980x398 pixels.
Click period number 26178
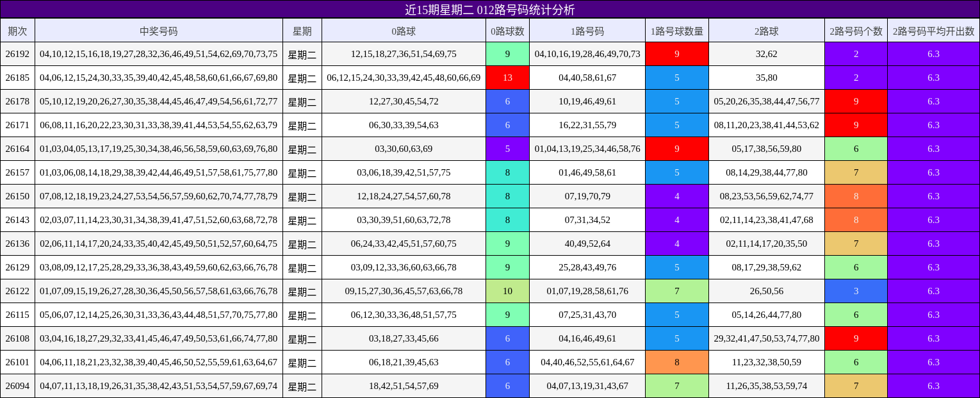[17, 101]
